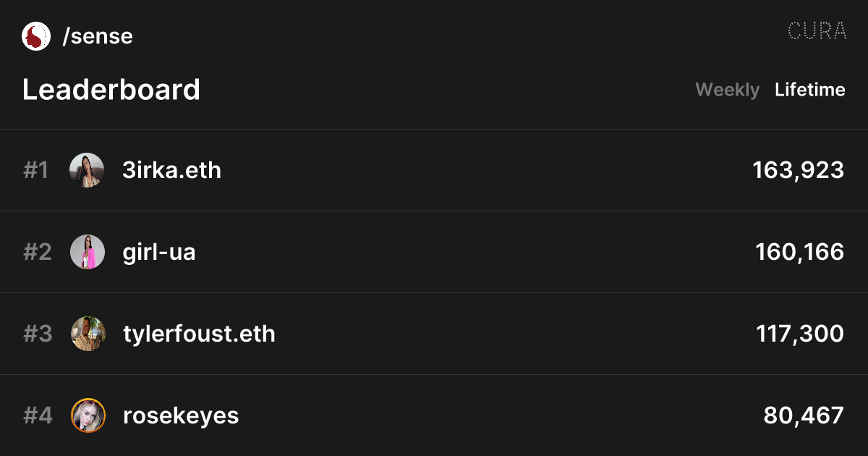The image size is (868, 456).
Task: Open the rosekeyes profile avatar
Action: (x=88, y=415)
